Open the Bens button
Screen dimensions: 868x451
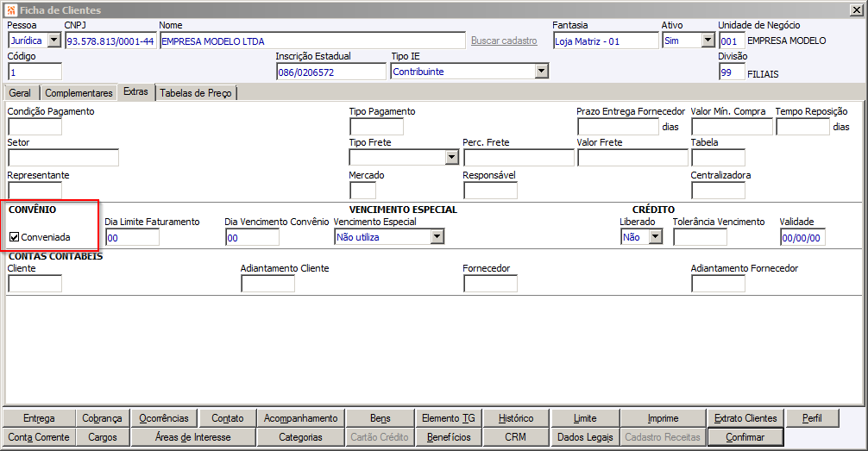click(381, 418)
